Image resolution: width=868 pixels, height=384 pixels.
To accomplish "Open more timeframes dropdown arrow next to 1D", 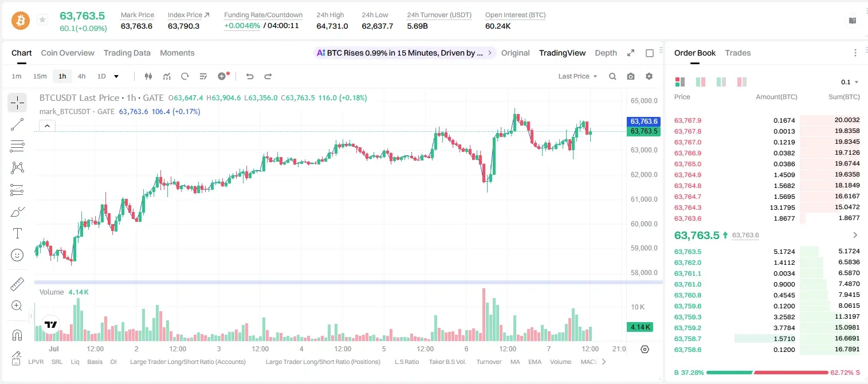I will pos(116,76).
